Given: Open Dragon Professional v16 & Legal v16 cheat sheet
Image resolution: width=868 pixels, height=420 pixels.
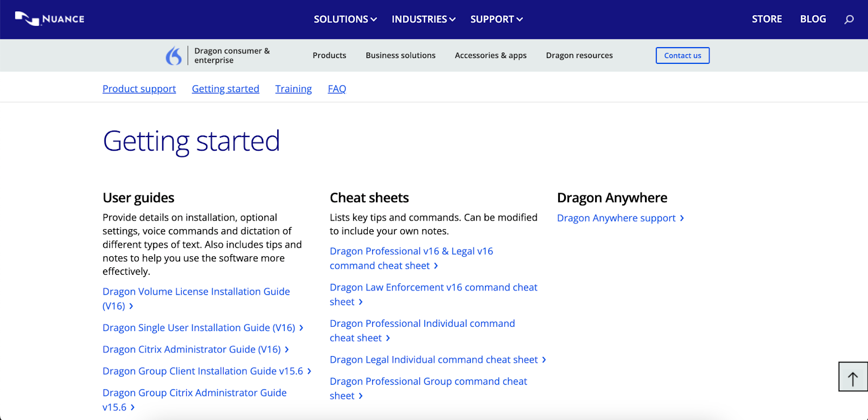Looking at the screenshot, I should pos(411,259).
